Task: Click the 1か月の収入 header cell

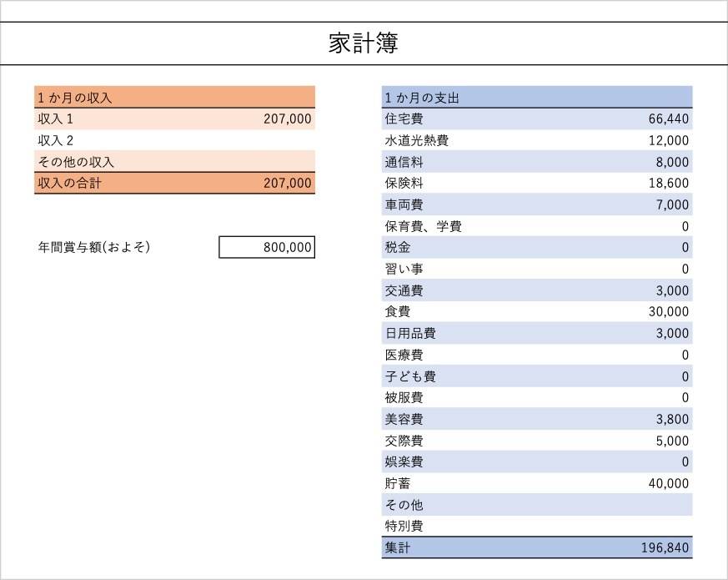Action: coord(174,97)
